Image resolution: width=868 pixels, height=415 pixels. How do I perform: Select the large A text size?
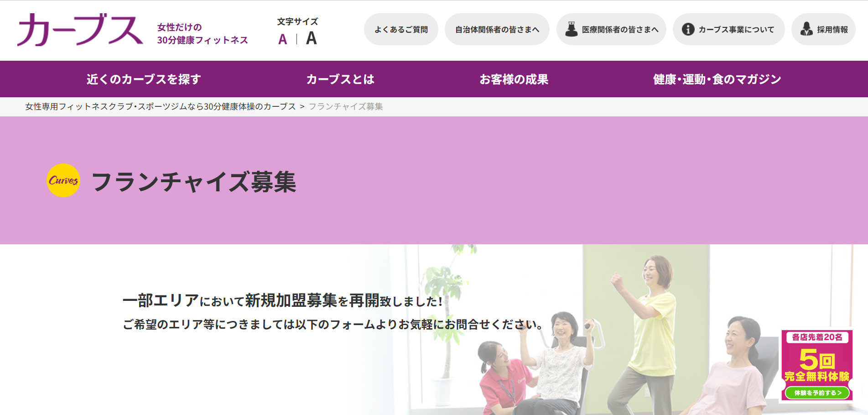click(311, 38)
